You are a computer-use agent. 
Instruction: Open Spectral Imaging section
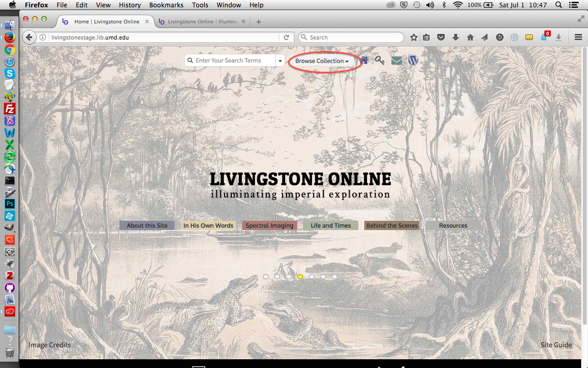[x=270, y=225]
